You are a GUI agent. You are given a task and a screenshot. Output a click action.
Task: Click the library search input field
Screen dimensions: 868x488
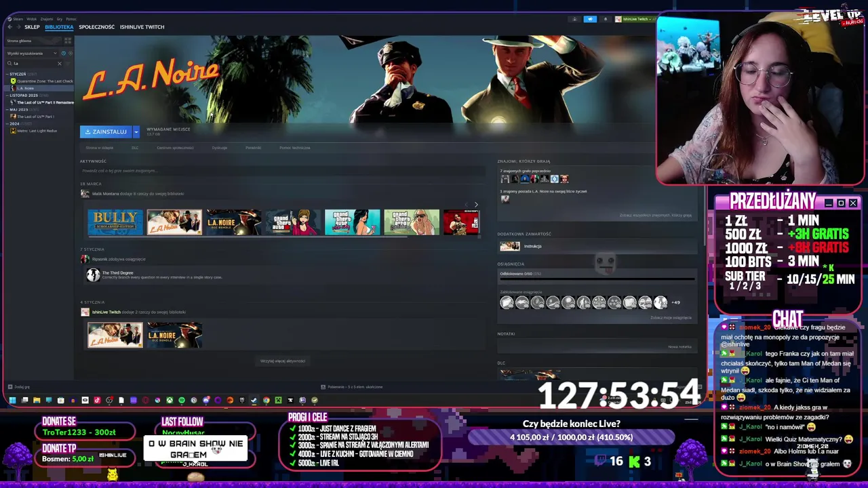34,64
